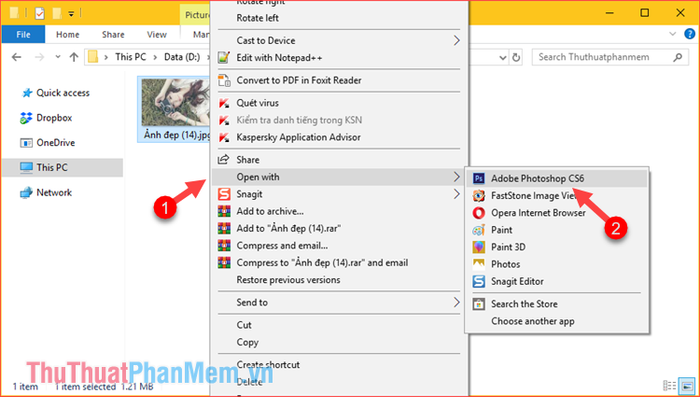Click Share in the context menu
Screen dimensions: 700x397
point(339,160)
